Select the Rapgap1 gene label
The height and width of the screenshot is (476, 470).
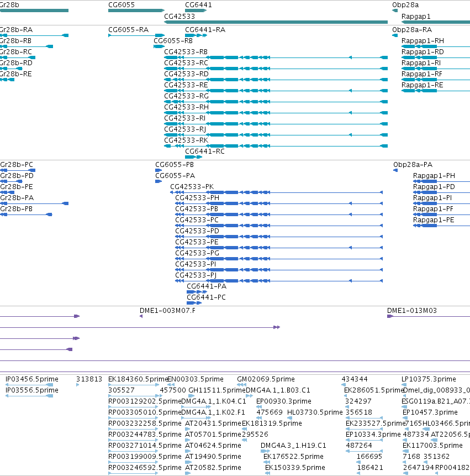(x=416, y=17)
